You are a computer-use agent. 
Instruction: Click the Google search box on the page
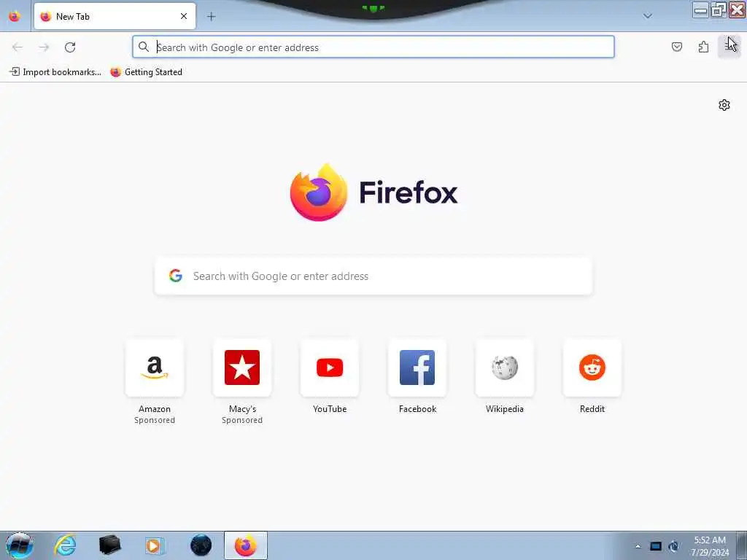click(x=373, y=276)
